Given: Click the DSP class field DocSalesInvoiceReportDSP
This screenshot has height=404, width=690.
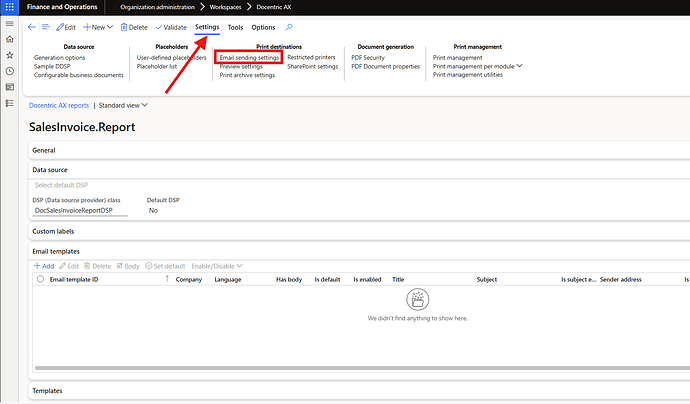Looking at the screenshot, I should (80, 210).
